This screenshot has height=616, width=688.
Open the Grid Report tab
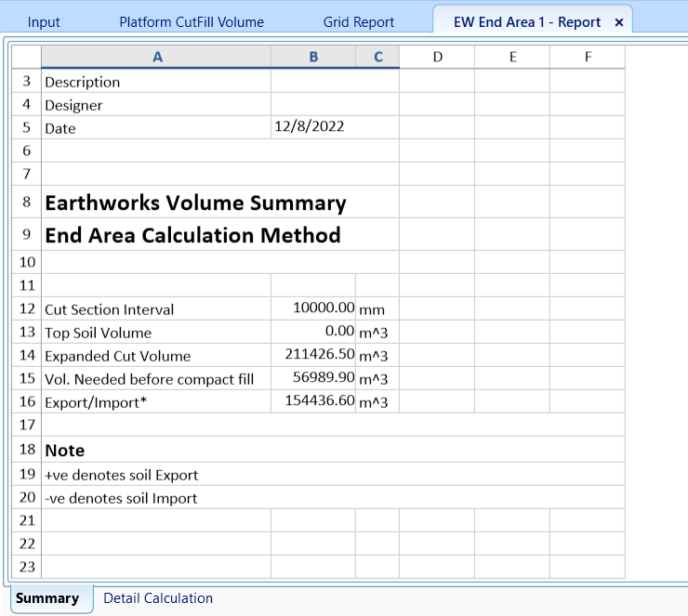359,22
